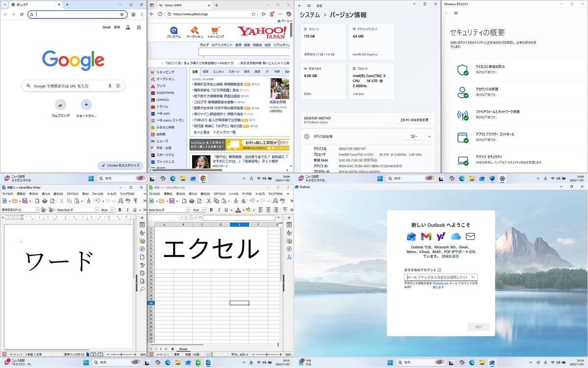Image resolution: width=588 pixels, height=368 pixels.
Task: Open the Noto Serif JP font dropdown
Action: (x=97, y=210)
